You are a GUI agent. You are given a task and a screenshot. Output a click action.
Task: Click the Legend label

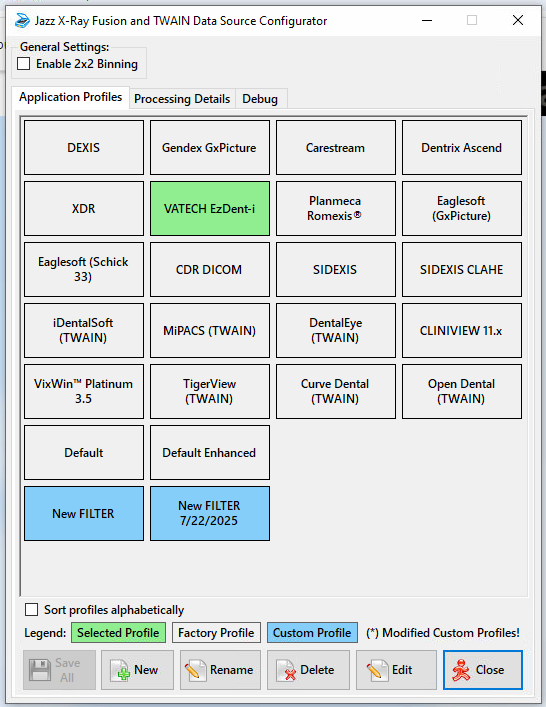[x=45, y=633]
